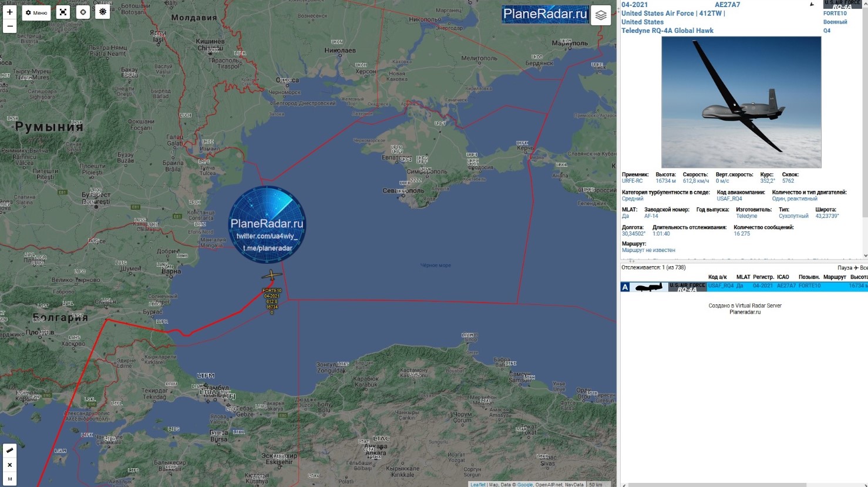Screen dimensions: 868x487
Task: Click the tracking duration 1:01:40
Action: point(661,234)
